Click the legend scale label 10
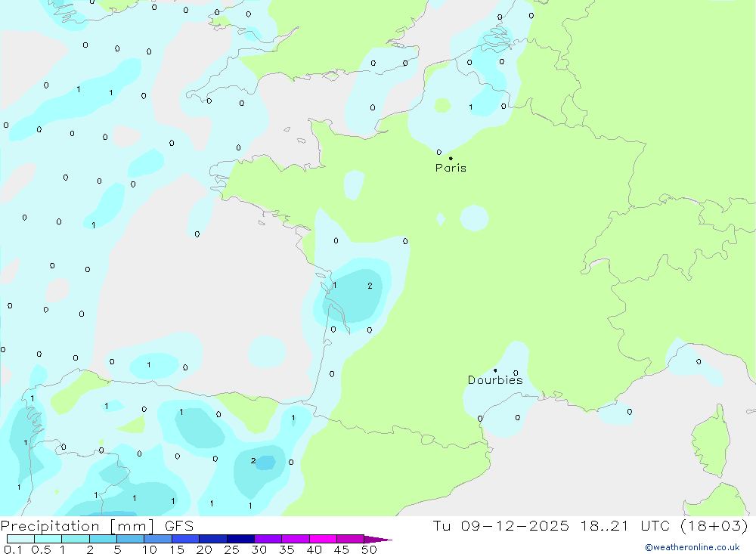Image resolution: width=756 pixels, height=554 pixels. pyautogui.click(x=150, y=549)
